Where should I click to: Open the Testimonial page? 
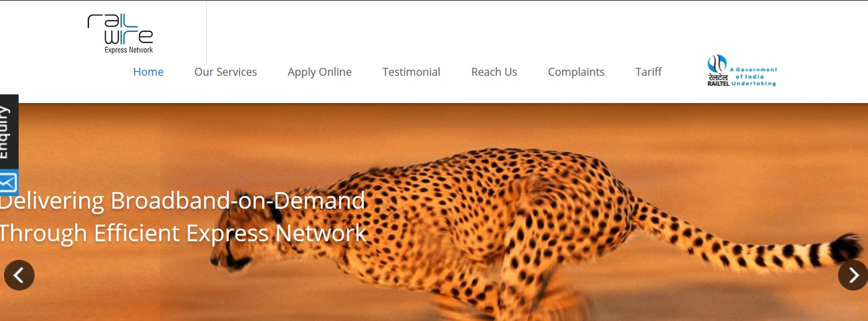(x=411, y=72)
